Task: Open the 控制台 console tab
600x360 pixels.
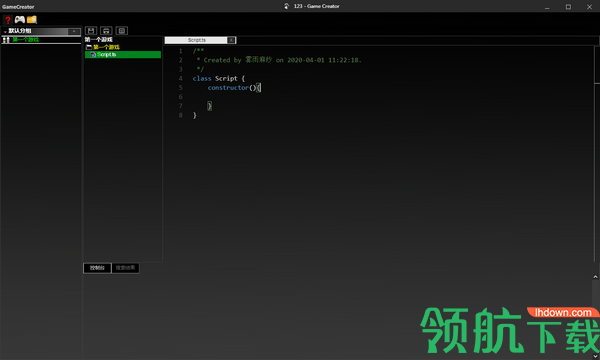Action: pyautogui.click(x=97, y=268)
